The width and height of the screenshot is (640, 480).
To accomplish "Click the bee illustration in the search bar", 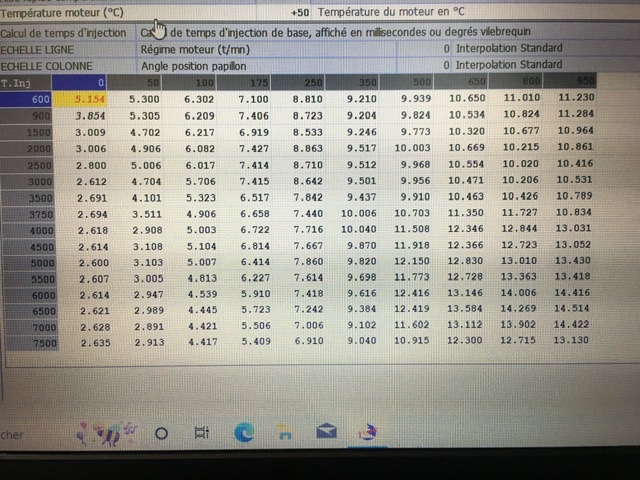I will point(108,432).
